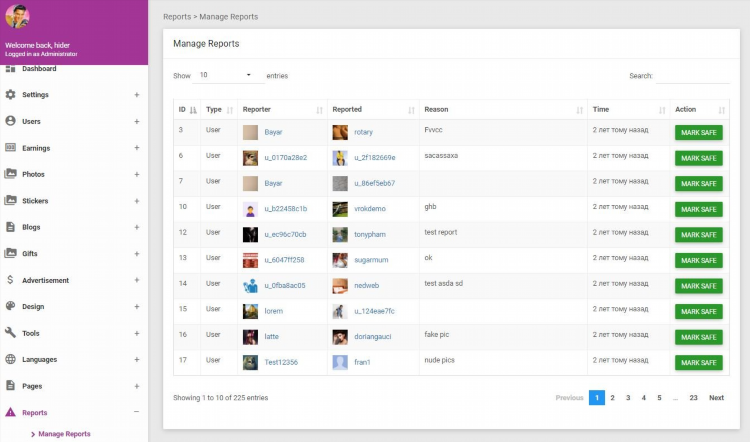
Task: Click 'Showing 1 to 10 of 225 entries'
Action: point(221,398)
